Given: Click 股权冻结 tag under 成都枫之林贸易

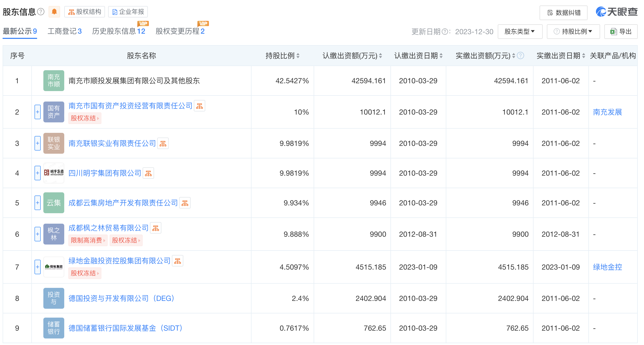Looking at the screenshot, I should tap(126, 240).
